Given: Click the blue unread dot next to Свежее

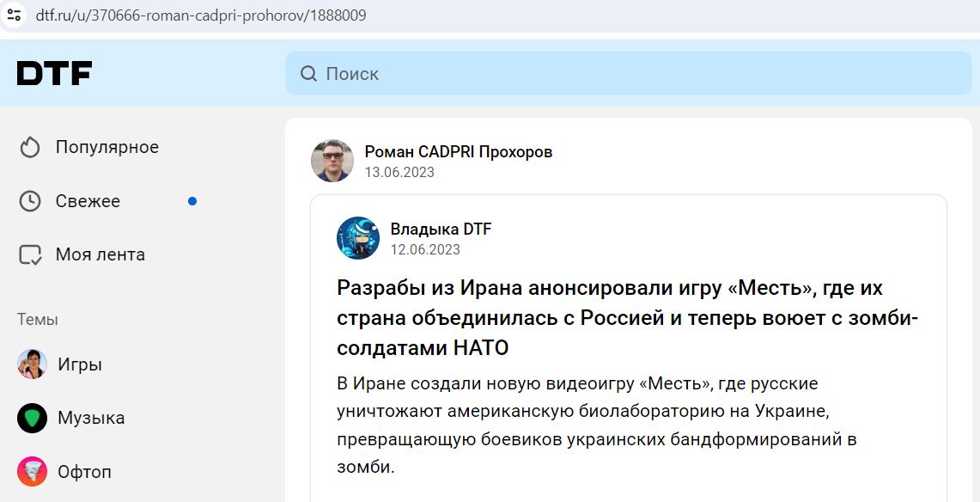Looking at the screenshot, I should coord(192,200).
